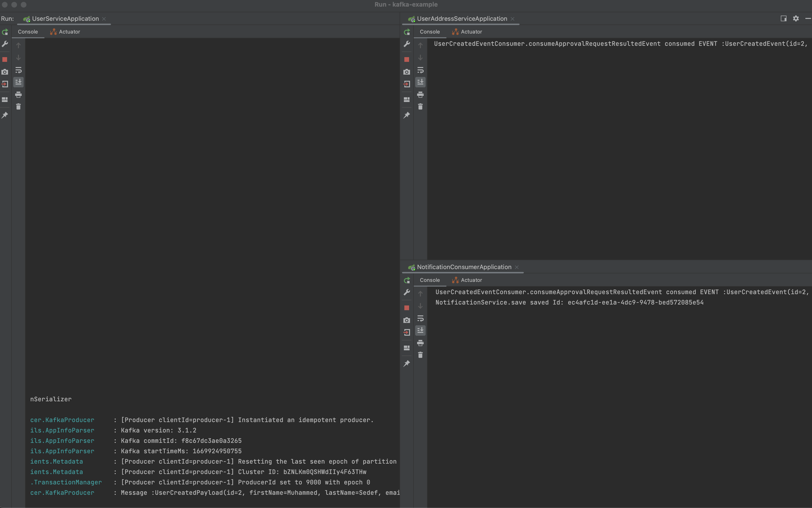812x508 pixels.
Task: Print the UserAddressServiceApplication console output
Action: pyautogui.click(x=420, y=95)
